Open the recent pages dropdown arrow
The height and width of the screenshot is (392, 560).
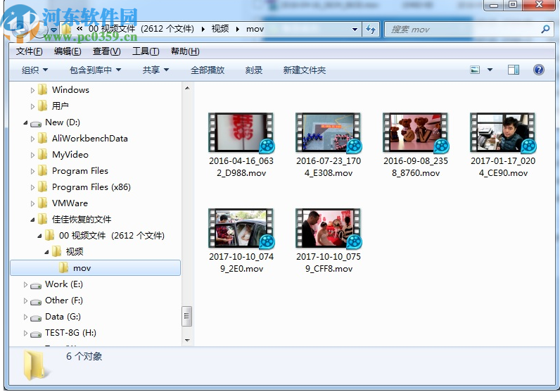[x=53, y=30]
